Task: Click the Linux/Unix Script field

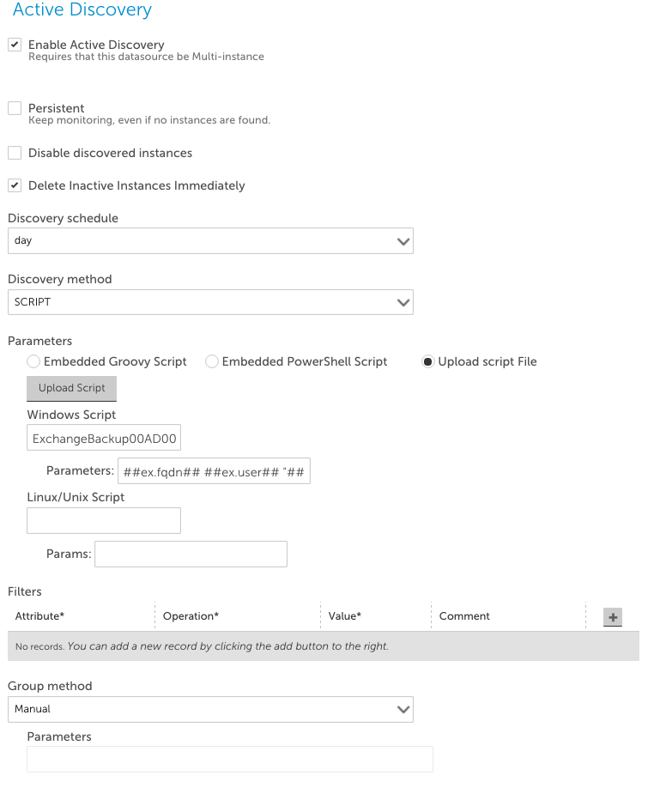Action: (x=104, y=520)
